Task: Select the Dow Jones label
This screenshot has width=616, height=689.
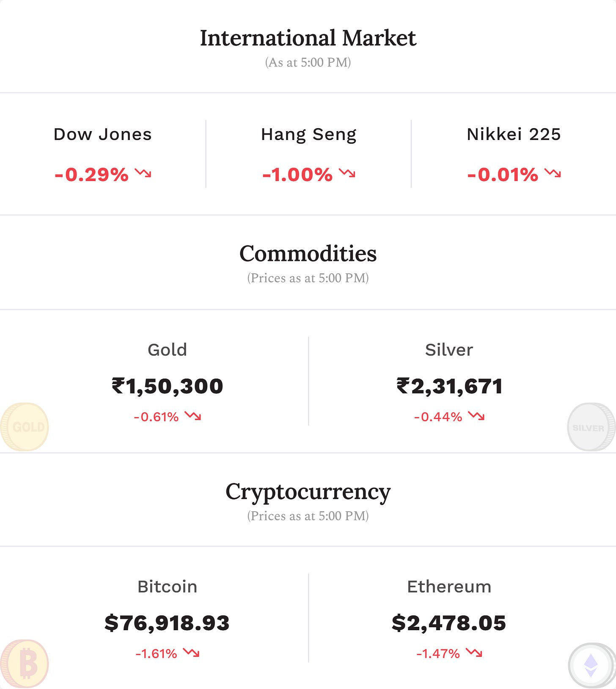Action: coord(102,135)
